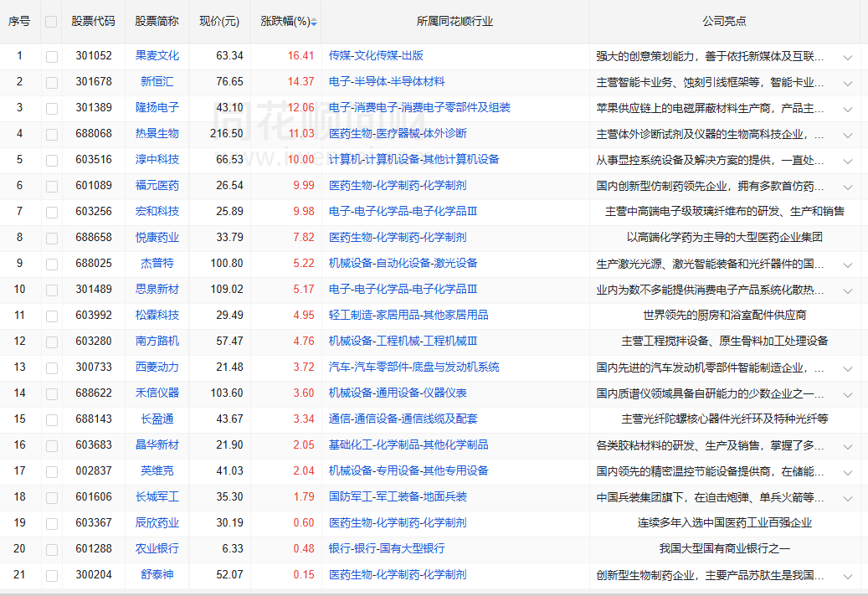Open the 长城军工 stock link

(157, 497)
